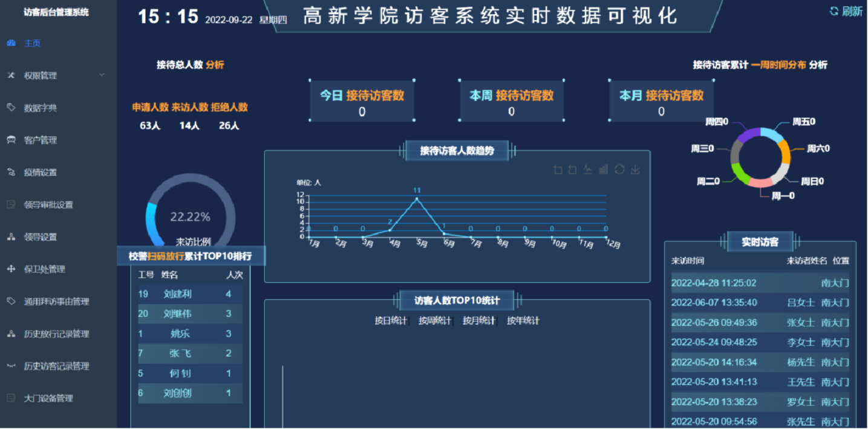Open 历史访客记录管理 in sidebar
Viewport: 868px width, 429px height.
pos(56,366)
